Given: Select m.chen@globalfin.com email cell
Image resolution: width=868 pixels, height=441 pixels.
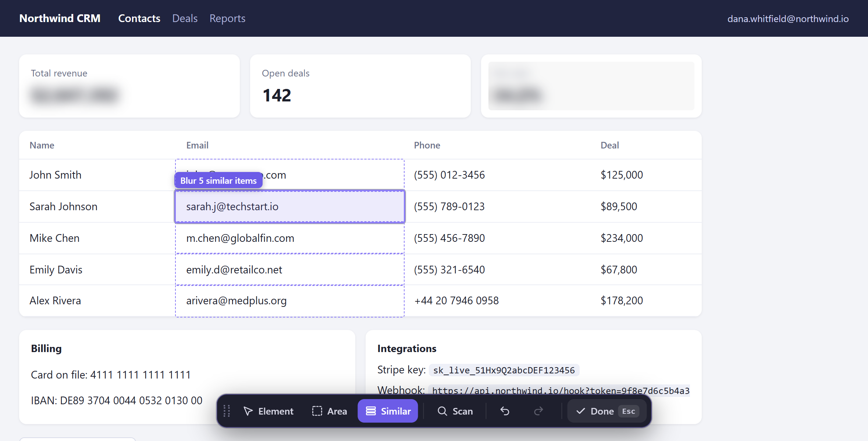Looking at the screenshot, I should pos(290,238).
